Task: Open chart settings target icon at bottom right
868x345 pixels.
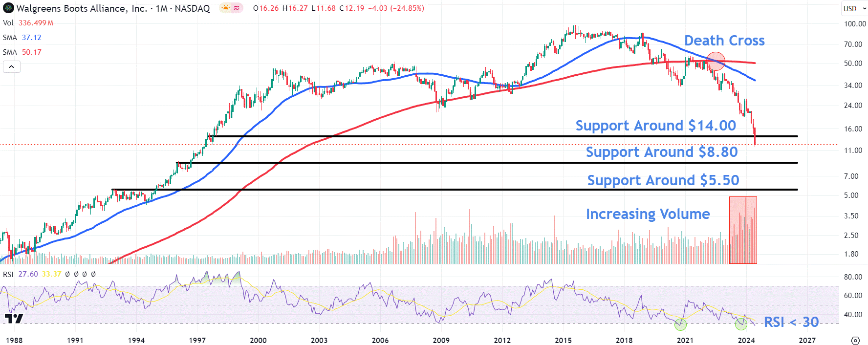Action: [855, 340]
